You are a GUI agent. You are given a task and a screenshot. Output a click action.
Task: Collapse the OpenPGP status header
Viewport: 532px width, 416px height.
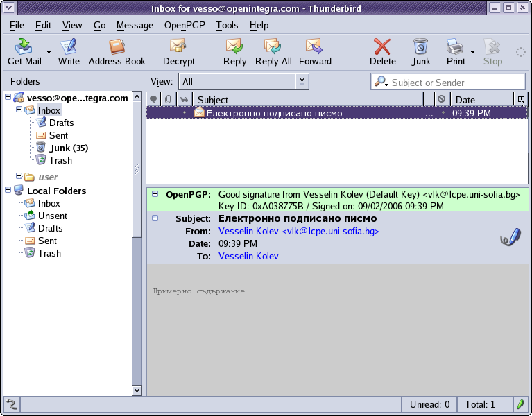(x=155, y=194)
